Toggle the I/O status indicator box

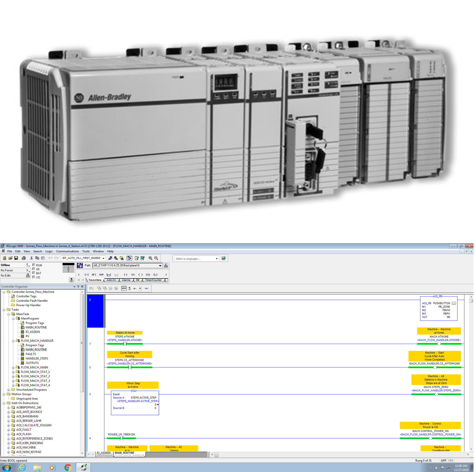(34, 277)
